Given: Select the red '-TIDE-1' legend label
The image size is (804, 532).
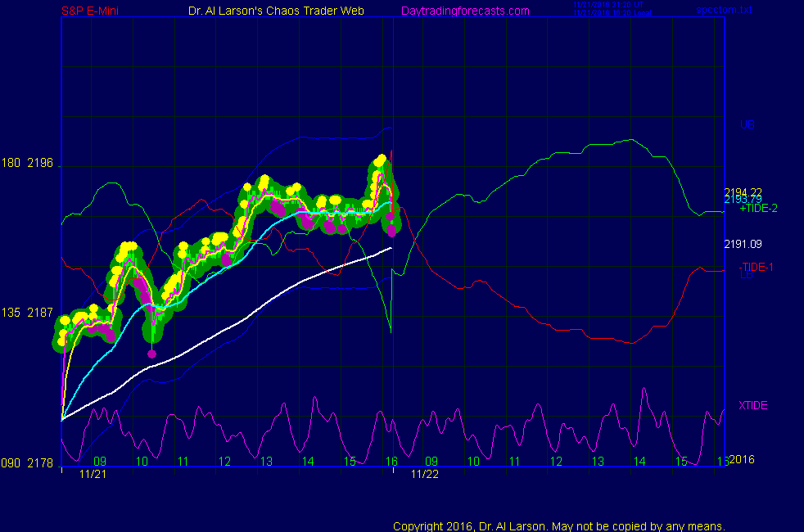Looking at the screenshot, I should point(756,267).
